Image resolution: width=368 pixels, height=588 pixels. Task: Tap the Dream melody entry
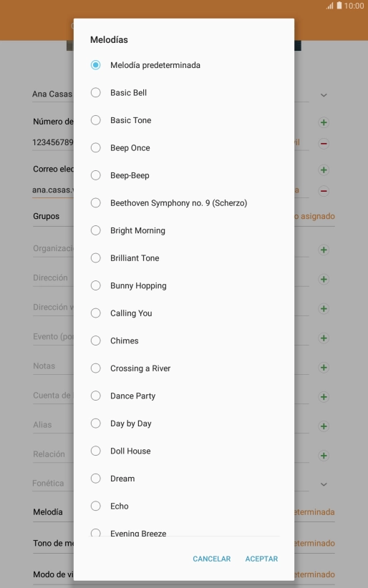click(184, 479)
